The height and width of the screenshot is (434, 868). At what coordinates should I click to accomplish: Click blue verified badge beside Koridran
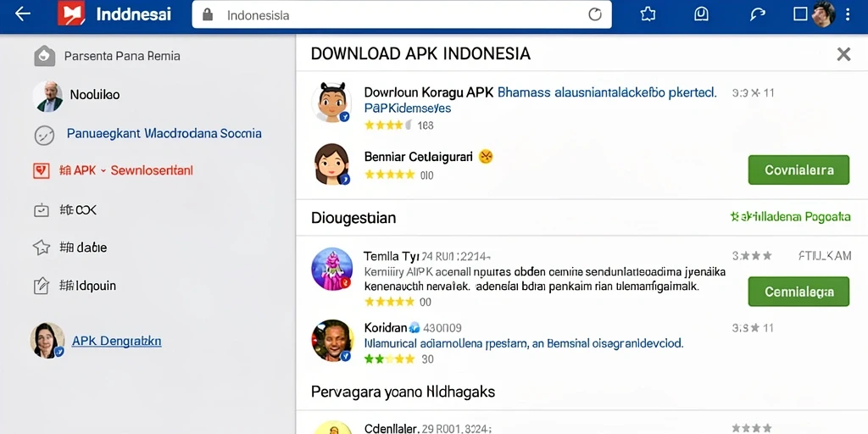414,328
